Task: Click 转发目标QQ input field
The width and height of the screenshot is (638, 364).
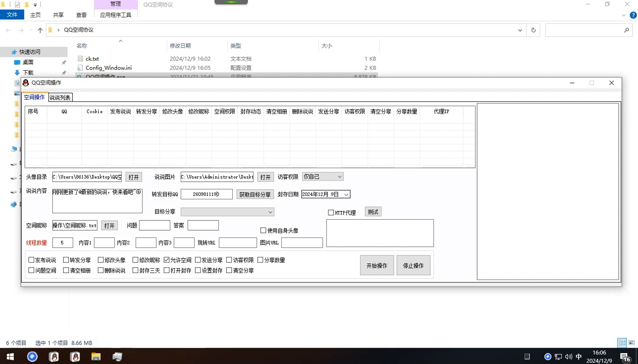Action: tap(207, 194)
